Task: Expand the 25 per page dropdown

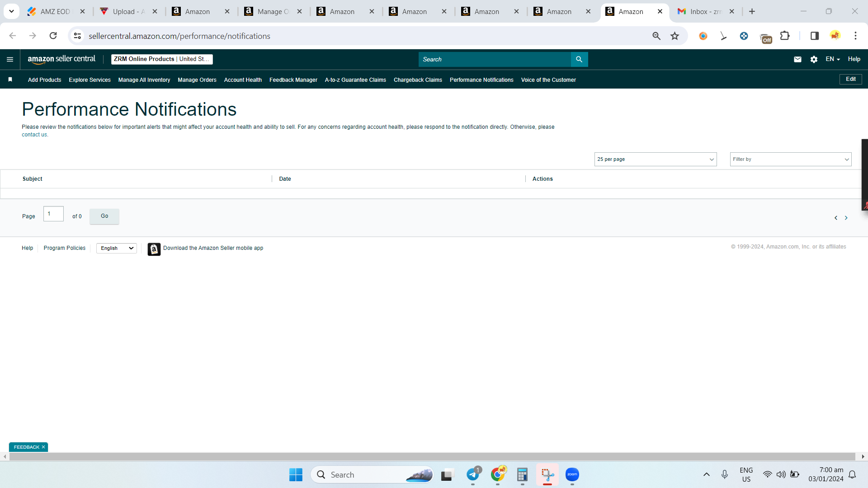Action: tap(656, 159)
